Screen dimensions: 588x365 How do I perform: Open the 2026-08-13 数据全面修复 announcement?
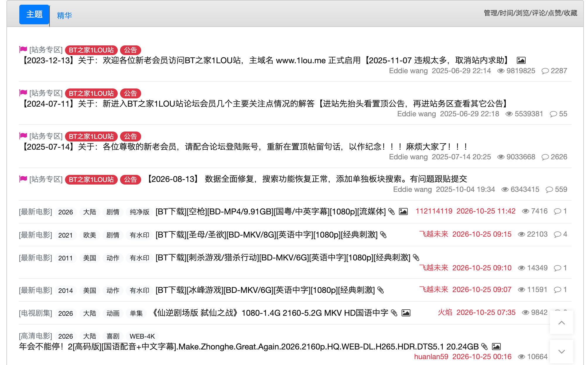tap(307, 179)
